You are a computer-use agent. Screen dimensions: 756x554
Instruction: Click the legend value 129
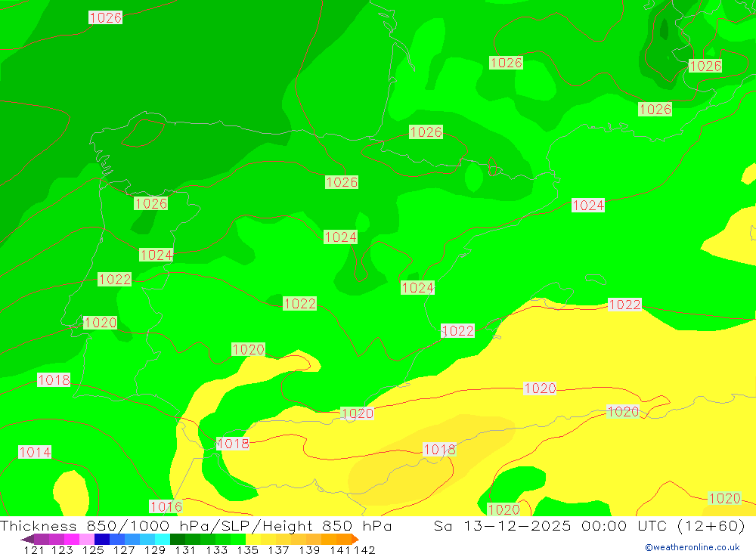[x=155, y=549]
